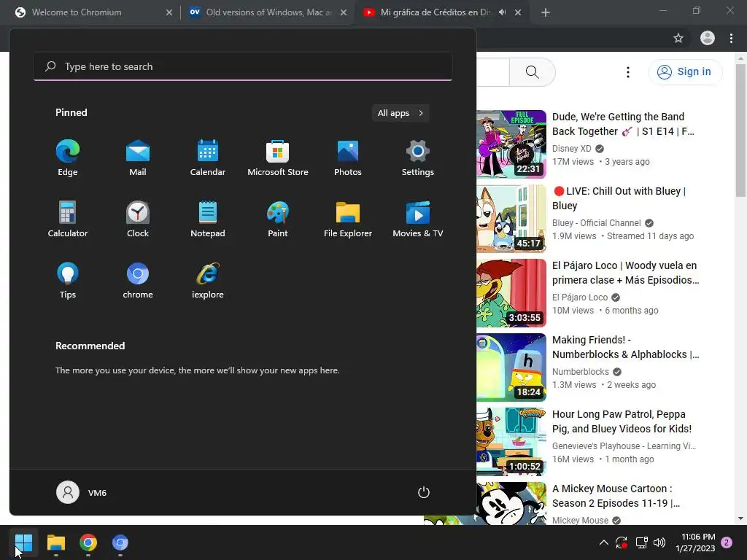This screenshot has width=747, height=560.
Task: Focus the Type here to search box
Action: pos(243,66)
